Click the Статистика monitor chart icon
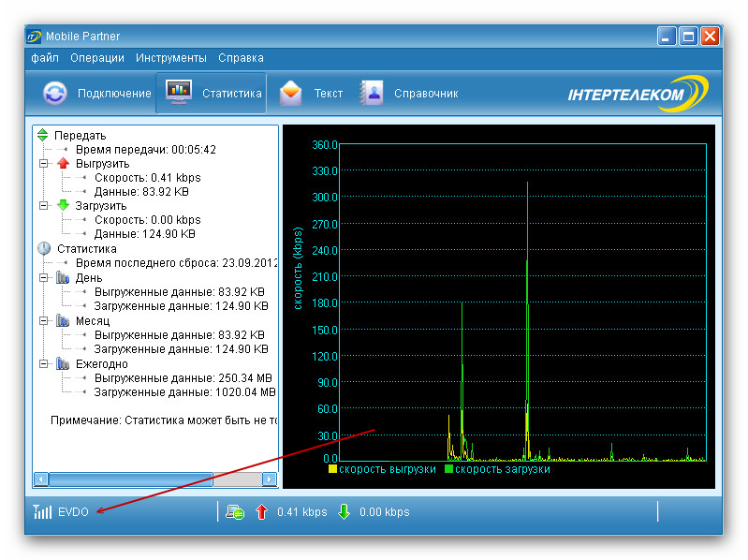The width and height of the screenshot is (748, 560). [x=179, y=92]
